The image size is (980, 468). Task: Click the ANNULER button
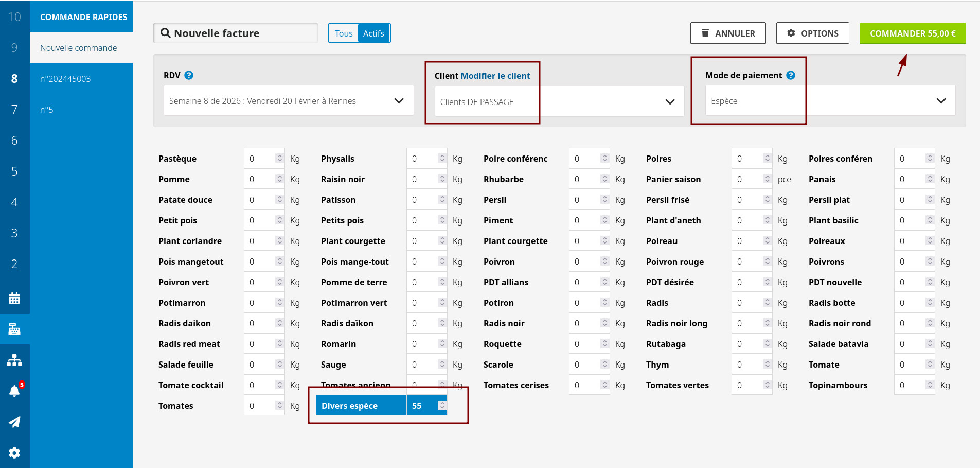[727, 33]
